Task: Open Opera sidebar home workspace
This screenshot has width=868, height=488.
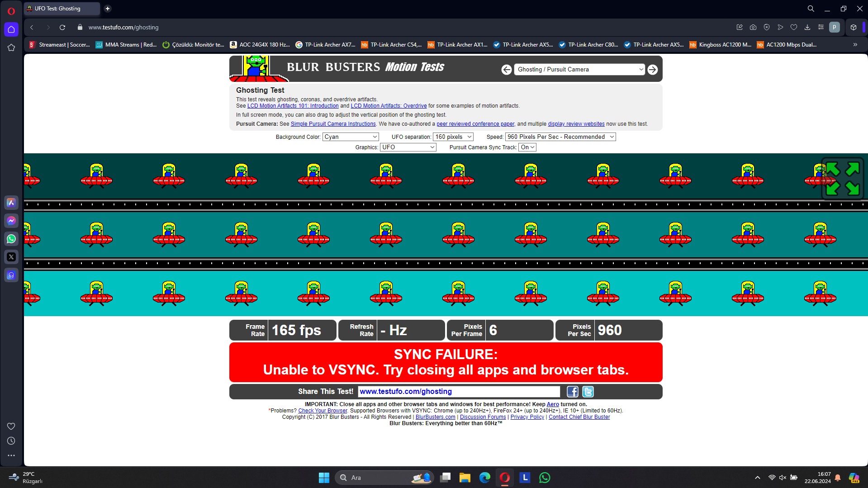Action: pyautogui.click(x=11, y=29)
